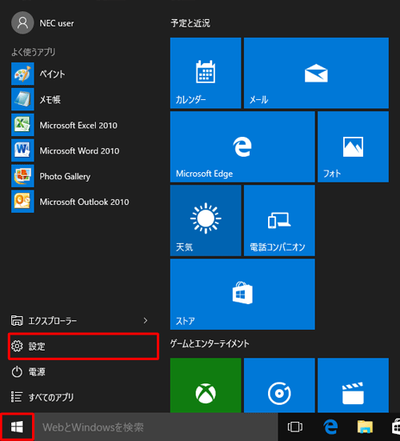This screenshot has height=441, width=400.
Task: Open the Groove Music disc tile
Action: click(x=279, y=385)
